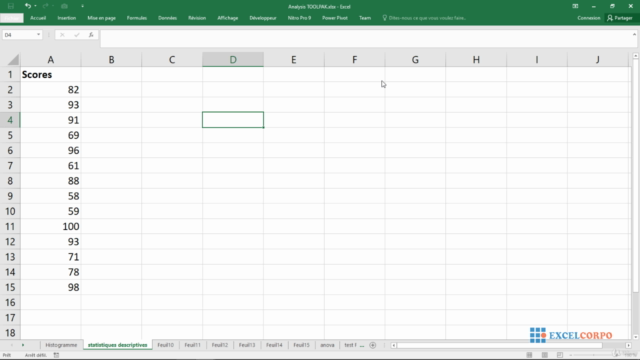Expand the formula bar with the chevron
This screenshot has width=640, height=360.
click(634, 35)
